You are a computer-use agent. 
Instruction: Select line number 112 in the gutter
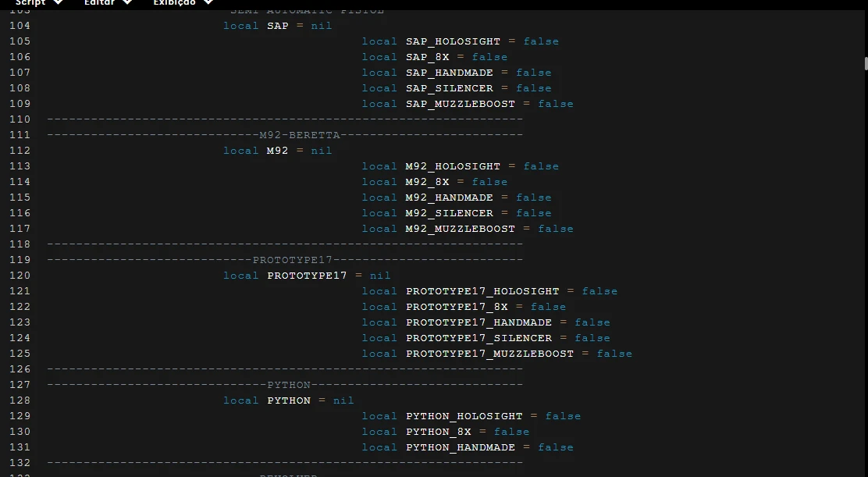(20, 151)
